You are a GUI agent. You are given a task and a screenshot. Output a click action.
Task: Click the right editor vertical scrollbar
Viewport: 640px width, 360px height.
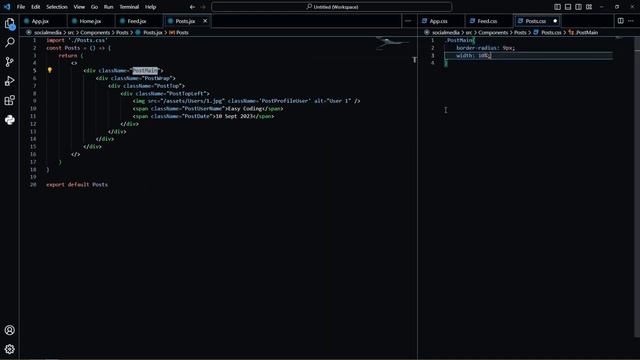637,187
